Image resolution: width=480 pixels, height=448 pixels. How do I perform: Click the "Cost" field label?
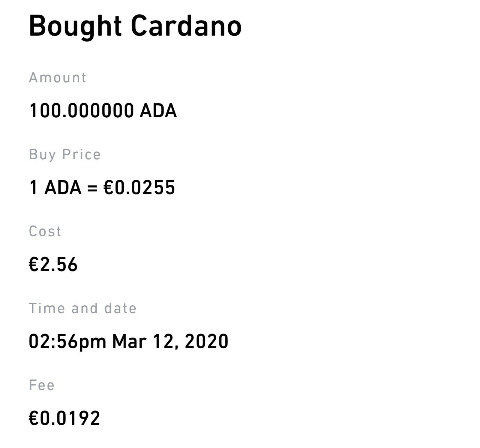[45, 231]
